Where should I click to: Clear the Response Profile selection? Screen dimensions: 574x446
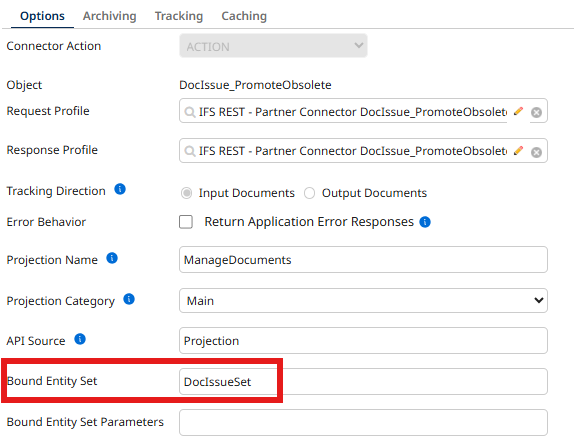coord(536,152)
